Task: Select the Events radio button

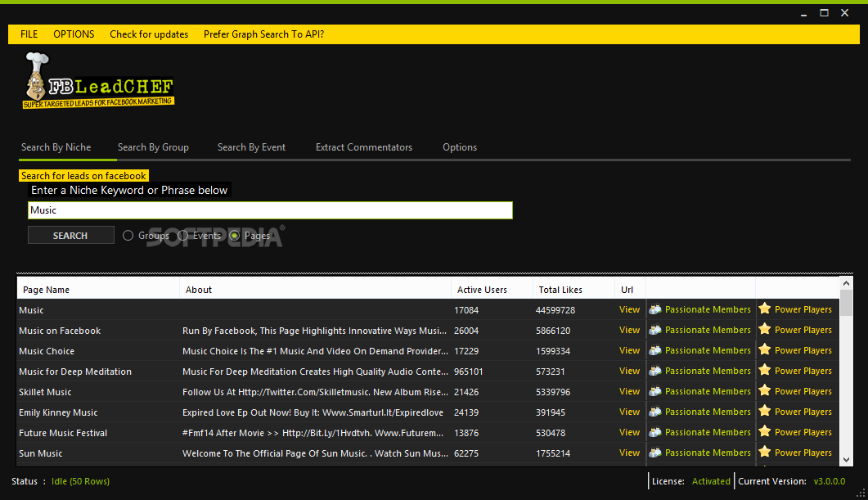Action: click(182, 236)
